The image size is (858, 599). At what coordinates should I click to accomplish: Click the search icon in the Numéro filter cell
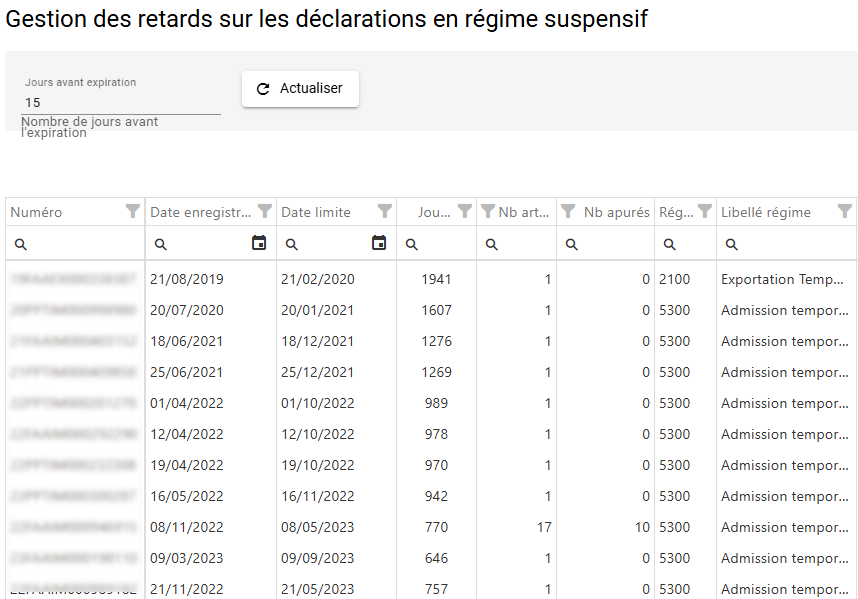click(x=18, y=243)
